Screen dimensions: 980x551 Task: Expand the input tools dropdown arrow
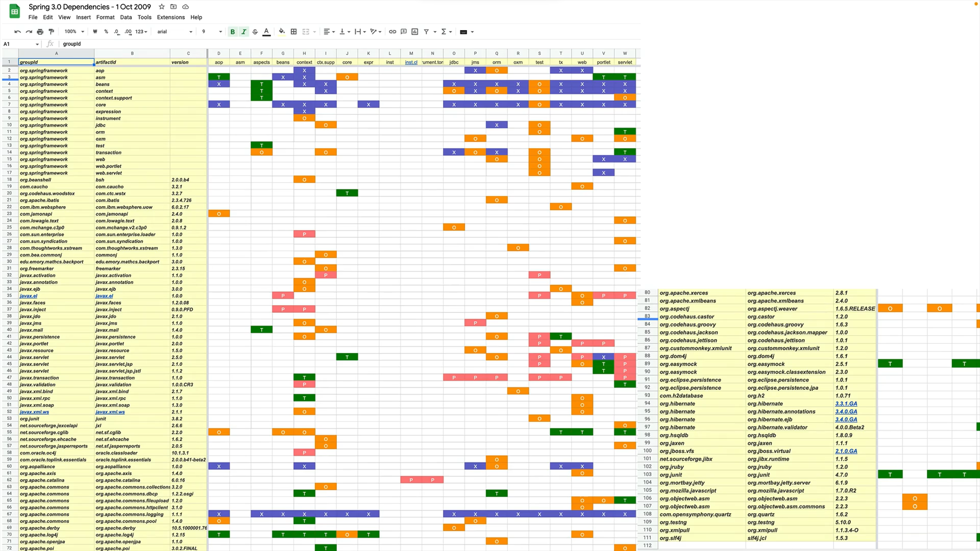click(x=472, y=32)
